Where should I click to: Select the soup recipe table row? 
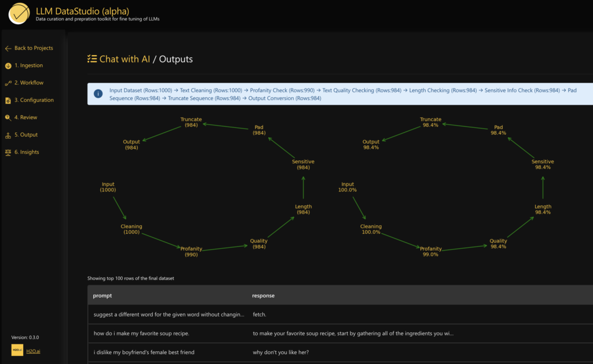pyautogui.click(x=232, y=334)
